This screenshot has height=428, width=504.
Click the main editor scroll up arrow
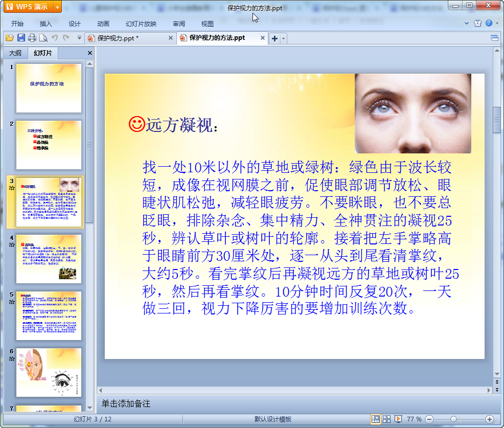(497, 51)
